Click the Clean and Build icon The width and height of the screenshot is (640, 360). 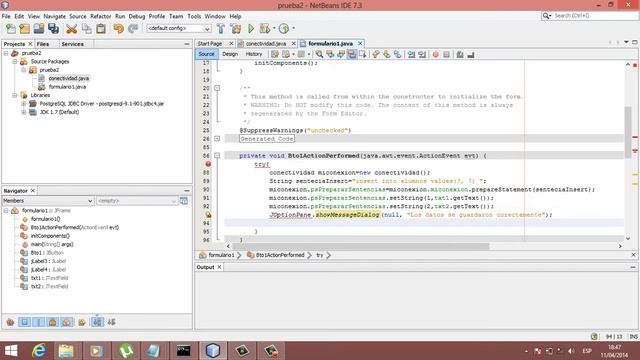click(236, 29)
